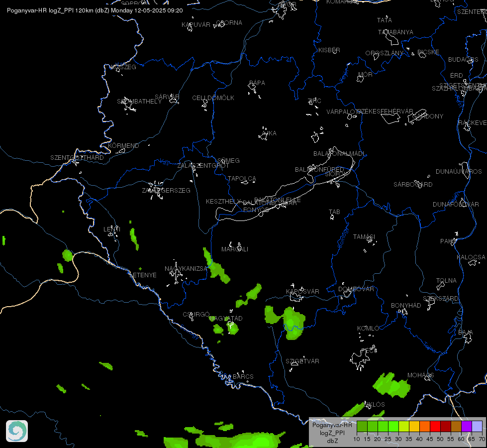
Task: Click the legend label Poganyvar-HR logZ_PPI dbZ
Action: (332, 433)
